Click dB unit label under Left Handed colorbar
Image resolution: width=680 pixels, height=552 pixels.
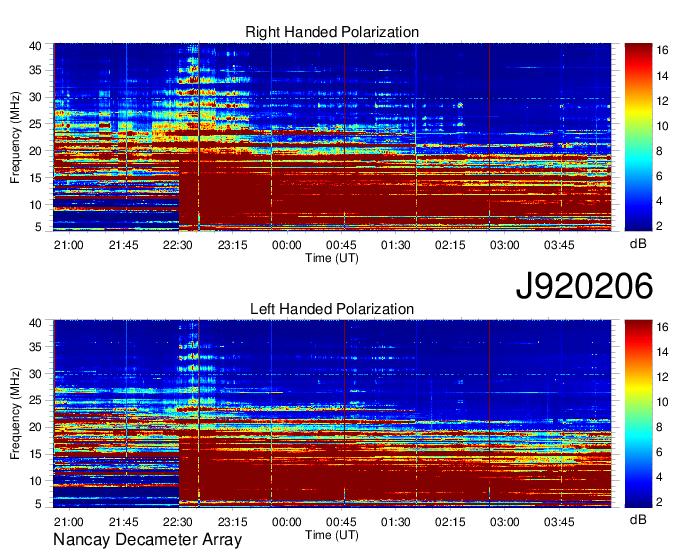(638, 519)
